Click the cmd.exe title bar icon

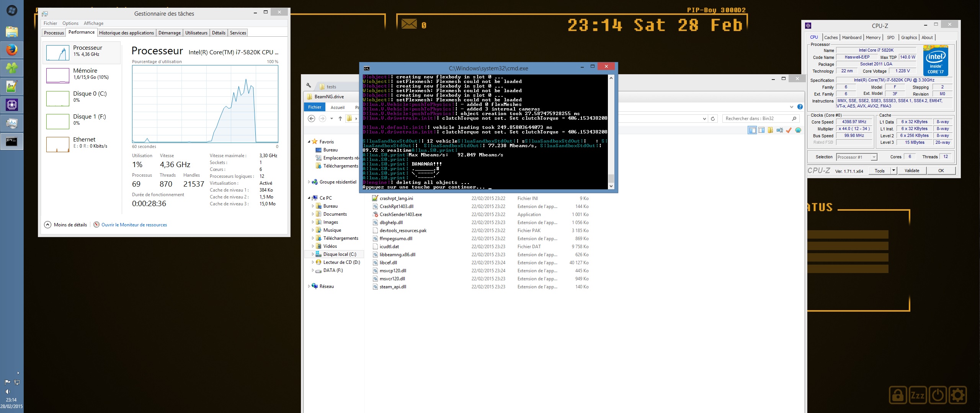coord(366,68)
